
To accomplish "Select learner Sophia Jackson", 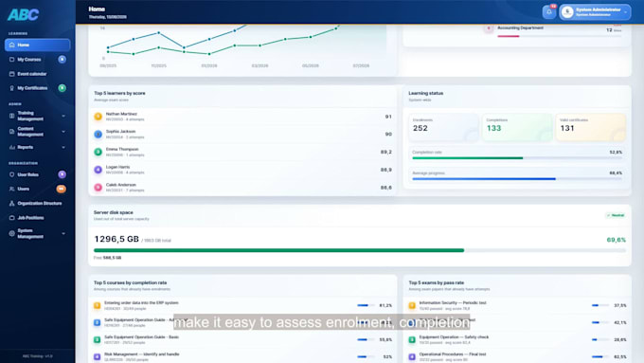I will tap(242, 134).
